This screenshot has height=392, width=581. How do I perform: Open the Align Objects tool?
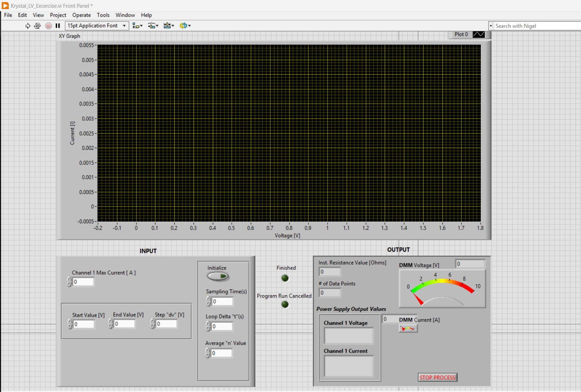pyautogui.click(x=137, y=26)
